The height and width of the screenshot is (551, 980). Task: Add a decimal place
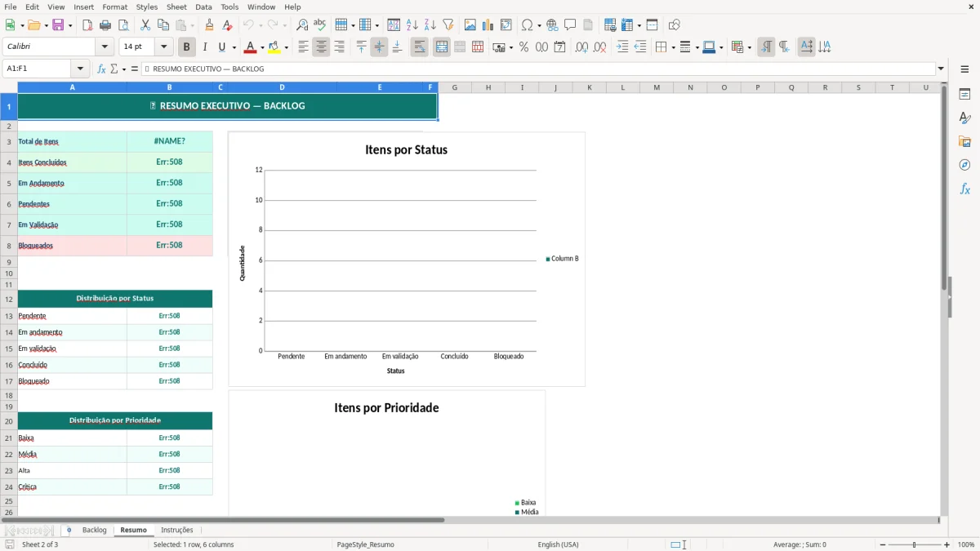tap(582, 47)
